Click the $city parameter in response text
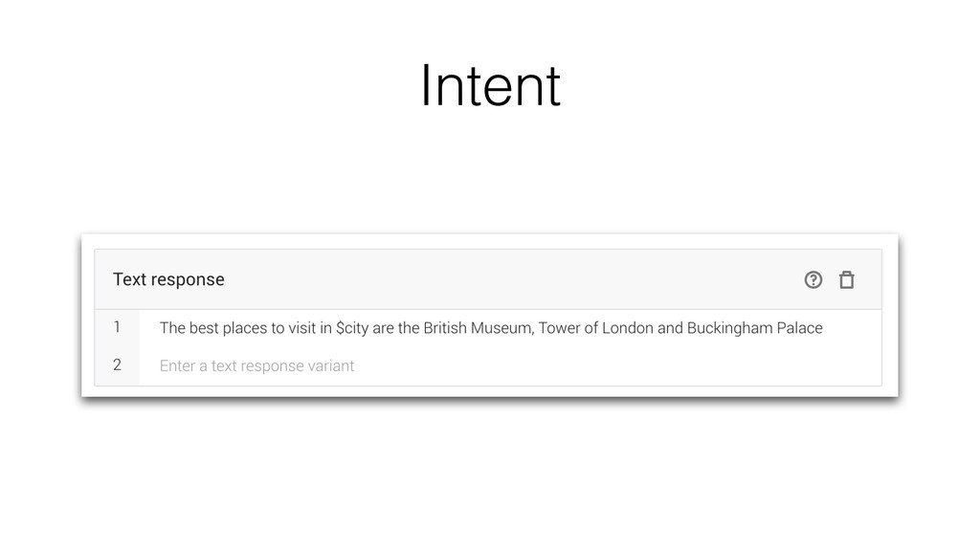980x551 pixels. tap(352, 328)
